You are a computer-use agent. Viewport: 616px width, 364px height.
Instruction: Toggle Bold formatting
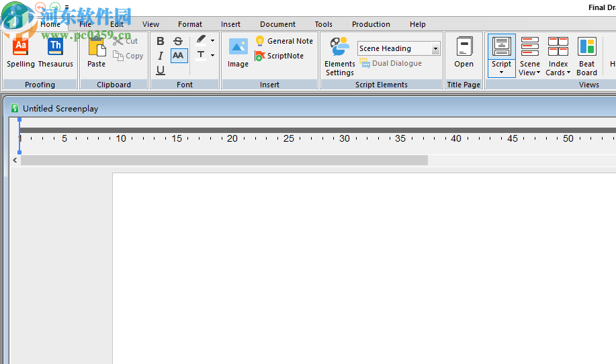(161, 41)
